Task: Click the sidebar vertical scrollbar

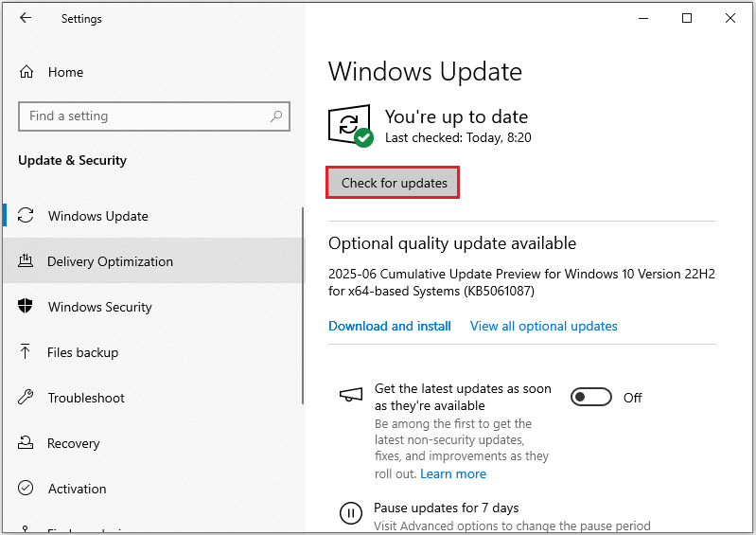Action: (x=303, y=306)
